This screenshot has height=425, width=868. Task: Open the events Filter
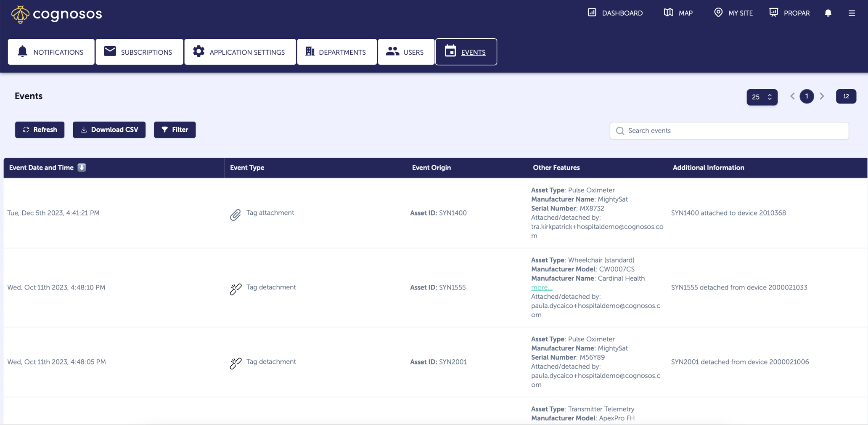point(175,130)
